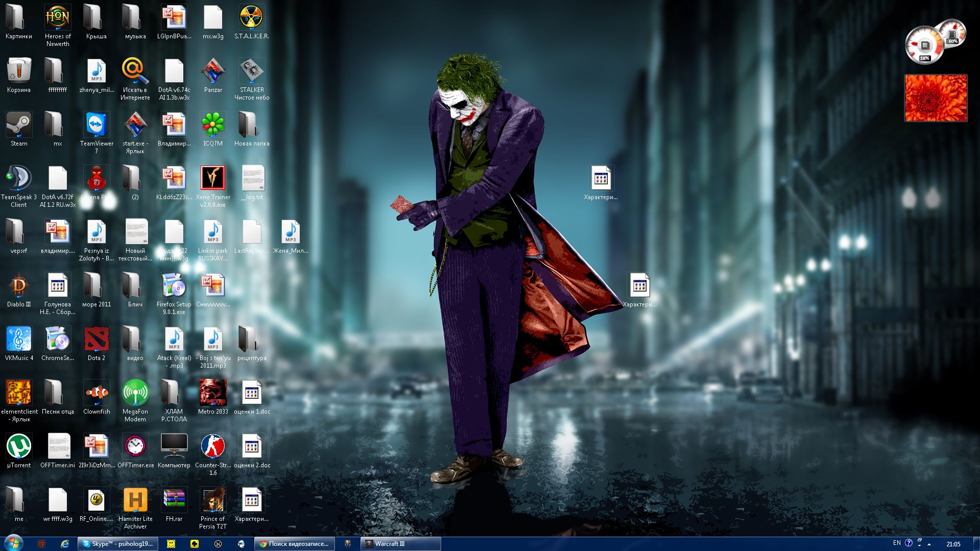Select the Искать в Интернете icon
The width and height of the screenshot is (980, 551).
(135, 79)
